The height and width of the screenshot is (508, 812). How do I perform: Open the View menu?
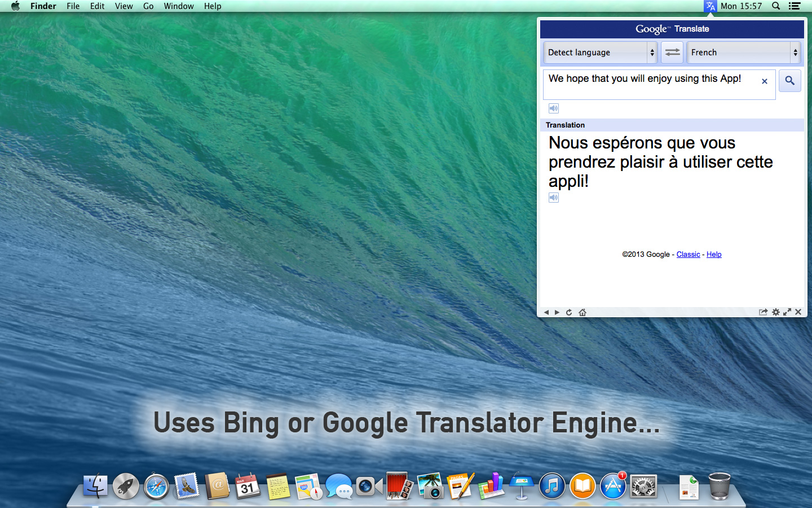pyautogui.click(x=124, y=6)
